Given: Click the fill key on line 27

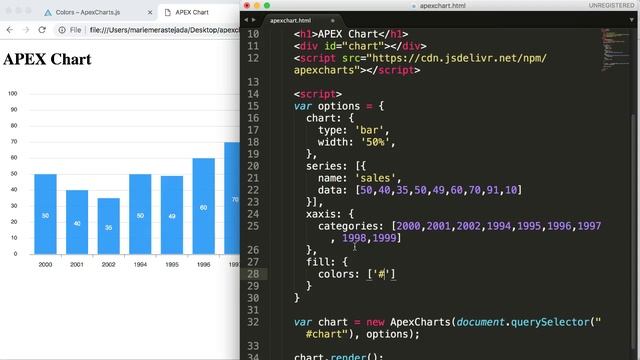Looking at the screenshot, I should (318, 262).
